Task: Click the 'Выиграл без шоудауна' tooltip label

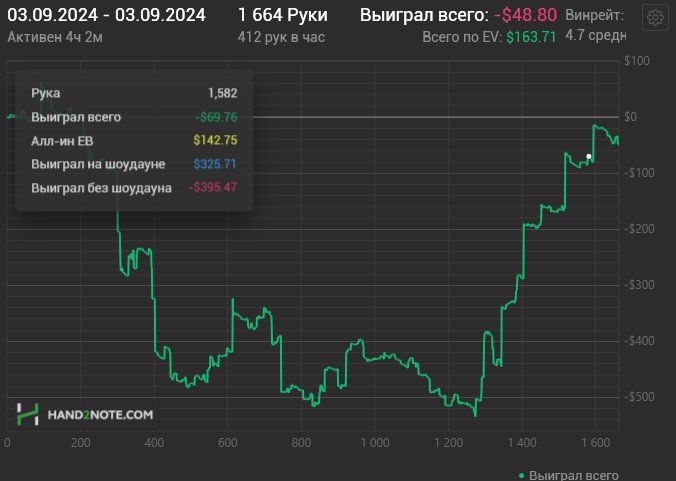Action: click(101, 188)
